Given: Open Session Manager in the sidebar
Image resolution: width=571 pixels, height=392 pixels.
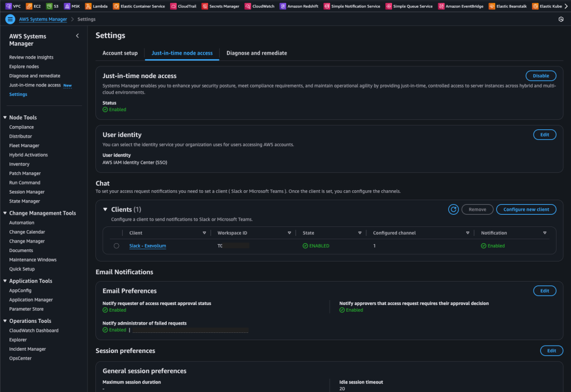Looking at the screenshot, I should pos(27,192).
